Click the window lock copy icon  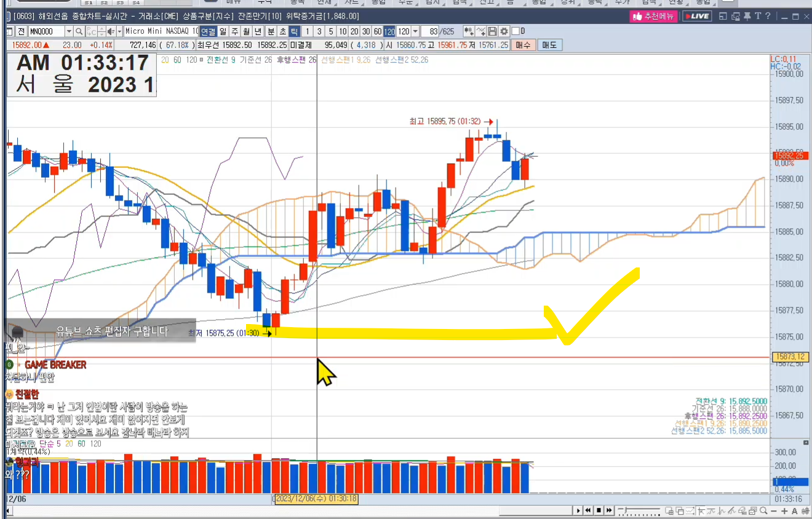pos(736,17)
